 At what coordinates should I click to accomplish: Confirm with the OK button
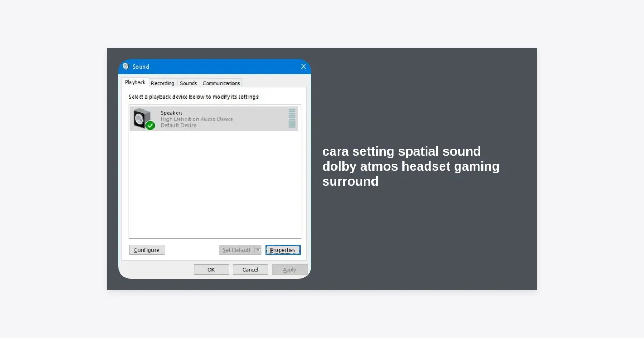[211, 270]
